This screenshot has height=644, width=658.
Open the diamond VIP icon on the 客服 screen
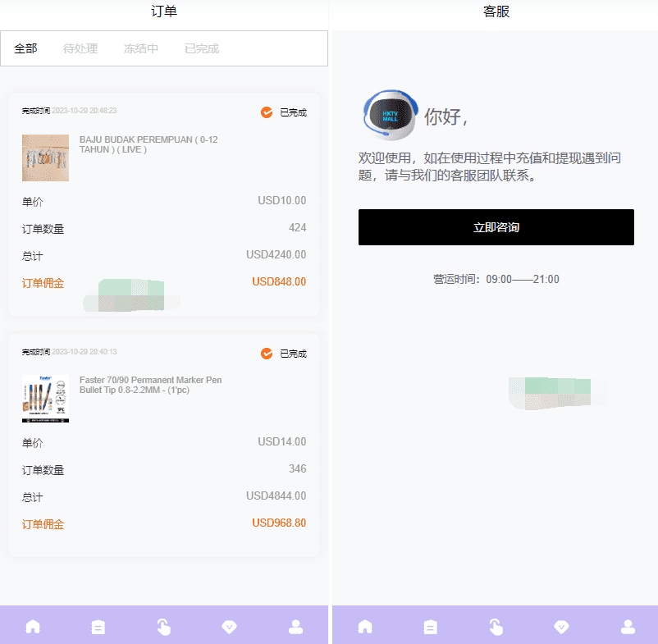[562, 627]
